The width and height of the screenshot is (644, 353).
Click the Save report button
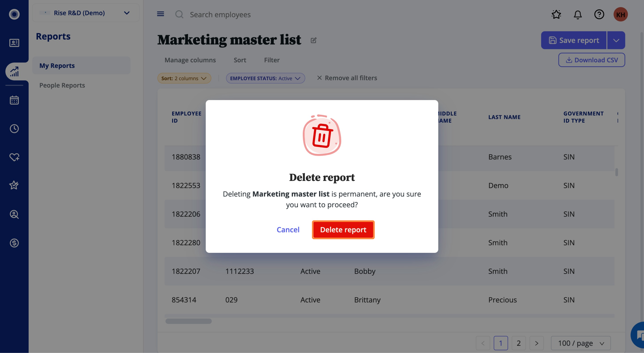click(574, 40)
